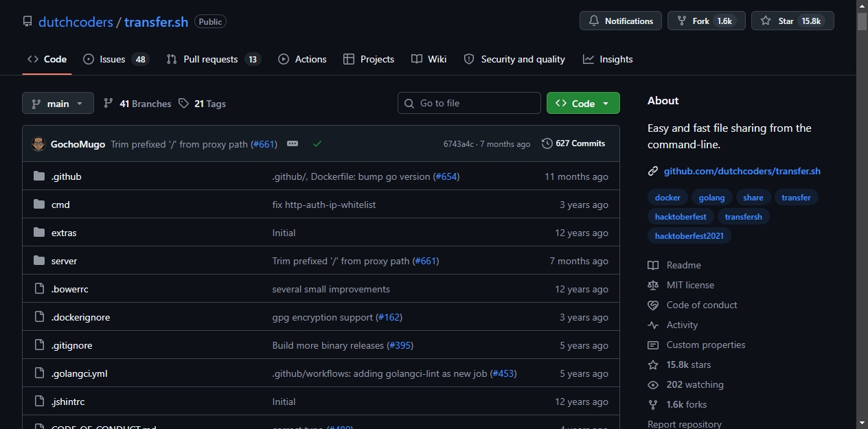Open the Notifications button
Image resolution: width=868 pixels, height=429 pixels.
pyautogui.click(x=621, y=21)
